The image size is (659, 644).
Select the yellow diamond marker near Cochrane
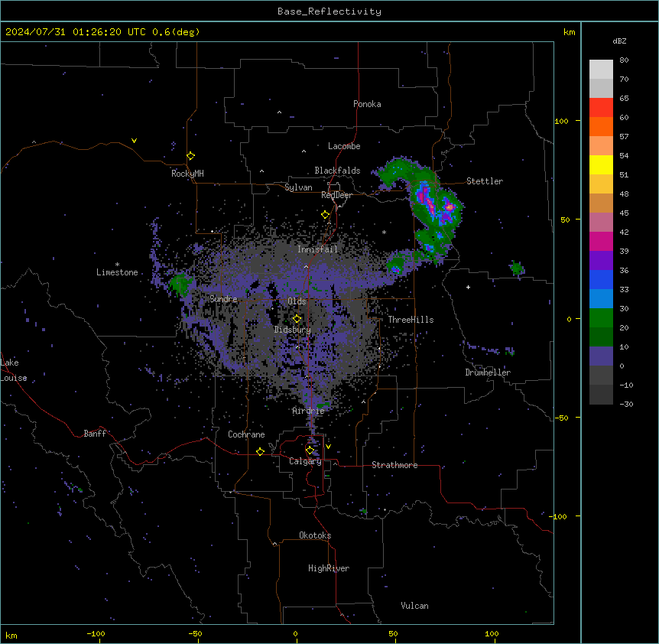pos(260,451)
